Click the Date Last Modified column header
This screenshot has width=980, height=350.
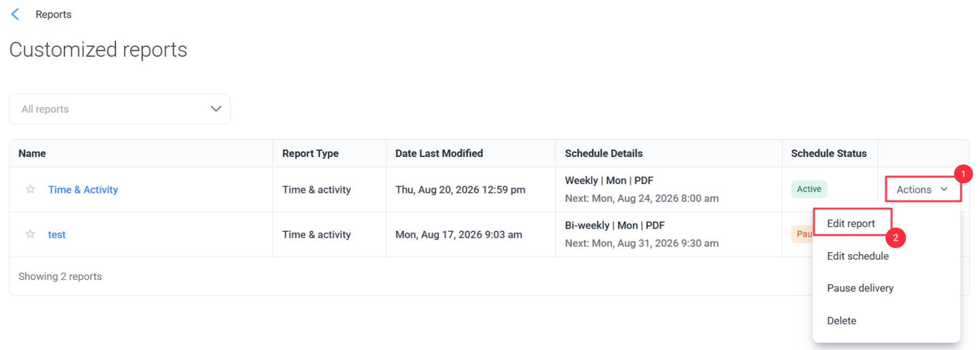[x=439, y=154]
